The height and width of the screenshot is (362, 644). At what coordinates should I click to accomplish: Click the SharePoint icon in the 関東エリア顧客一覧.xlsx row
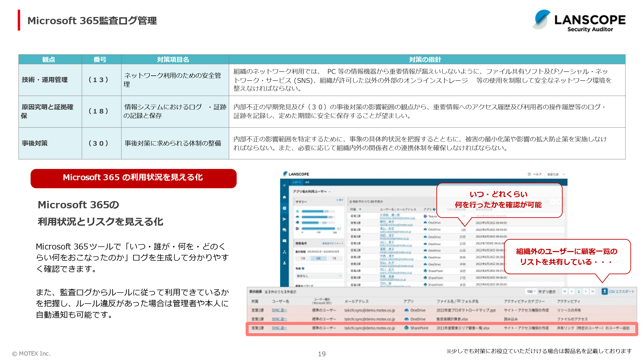(x=406, y=328)
